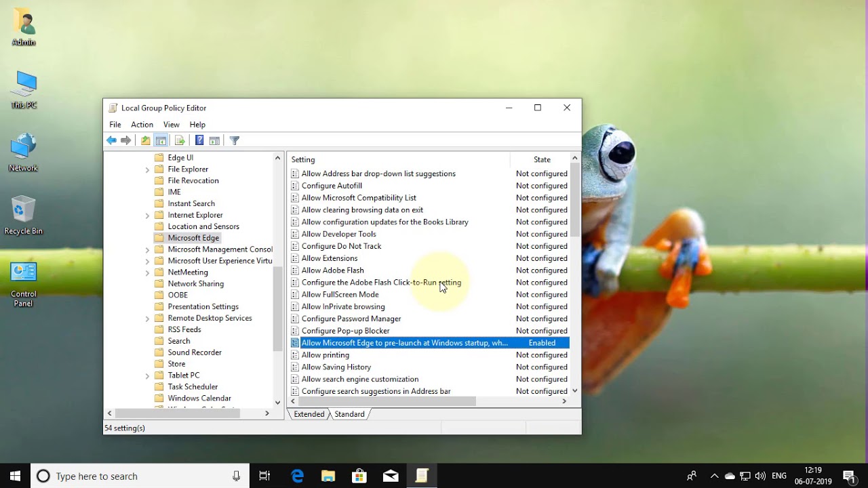
Task: Open Help via blue question mark icon
Action: [x=199, y=140]
